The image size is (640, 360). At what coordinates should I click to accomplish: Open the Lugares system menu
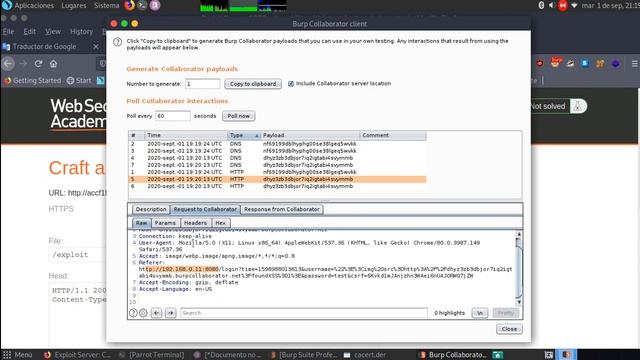point(73,5)
